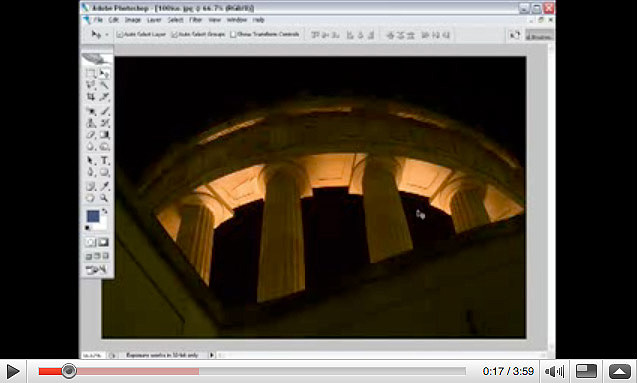Select the Lasso tool
Image resolution: width=638 pixels, height=383 pixels.
(90, 85)
